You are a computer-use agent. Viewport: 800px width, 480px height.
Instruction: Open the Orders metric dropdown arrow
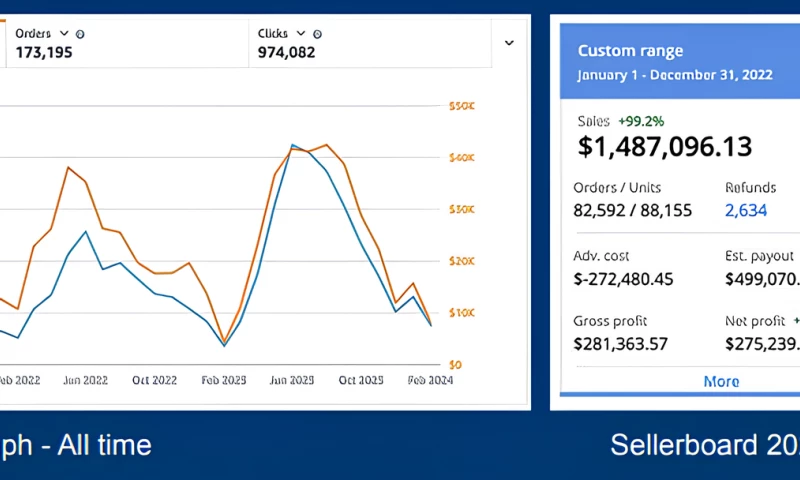click(65, 34)
